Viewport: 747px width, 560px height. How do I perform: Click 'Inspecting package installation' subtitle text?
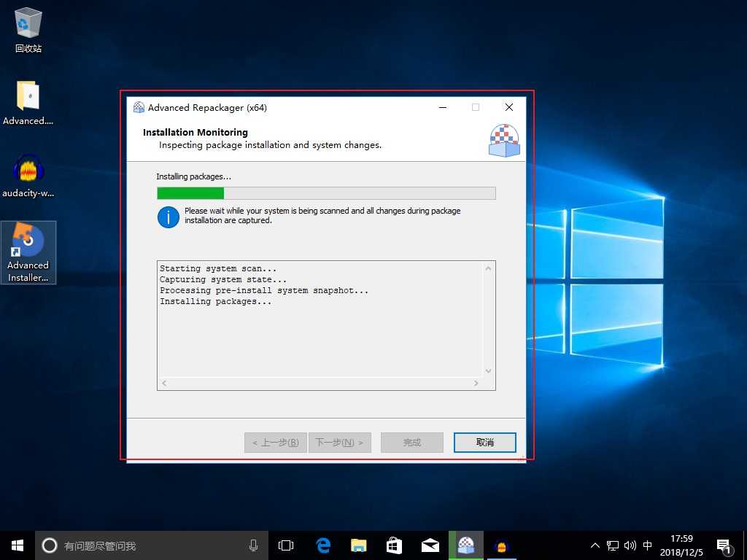tap(270, 145)
